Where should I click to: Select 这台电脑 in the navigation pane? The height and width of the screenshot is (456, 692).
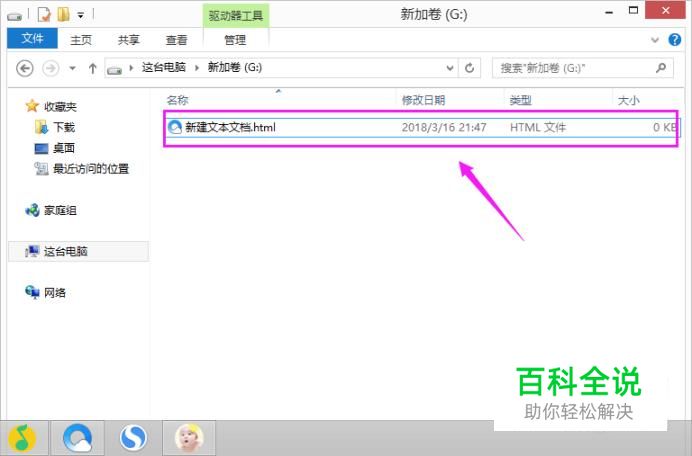click(x=66, y=252)
